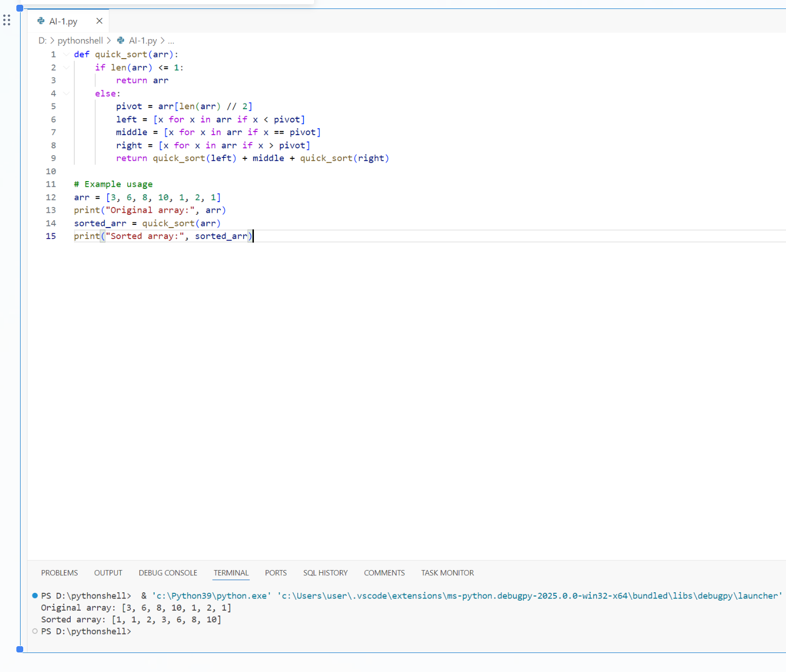Click the Python file icon in tab

(41, 21)
